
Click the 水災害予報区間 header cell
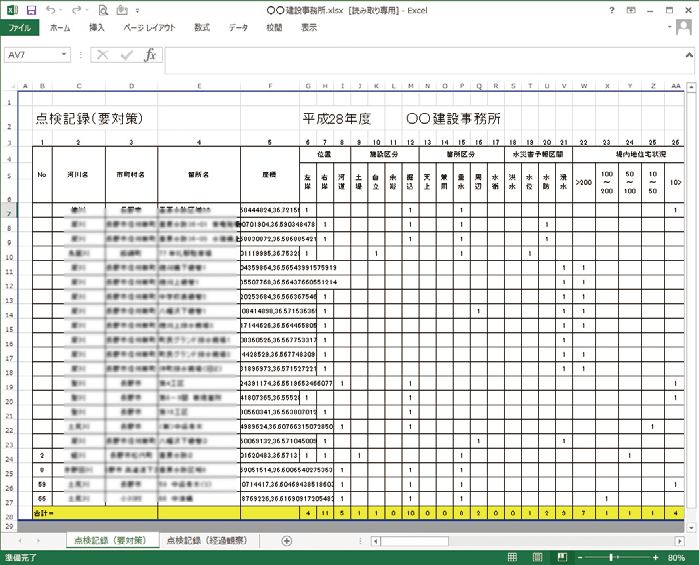(538, 154)
